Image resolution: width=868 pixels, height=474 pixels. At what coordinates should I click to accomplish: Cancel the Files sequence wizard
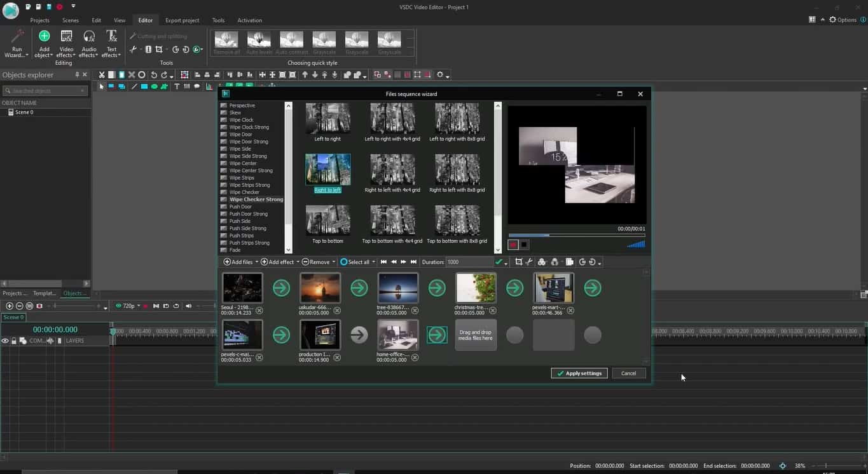coord(628,373)
